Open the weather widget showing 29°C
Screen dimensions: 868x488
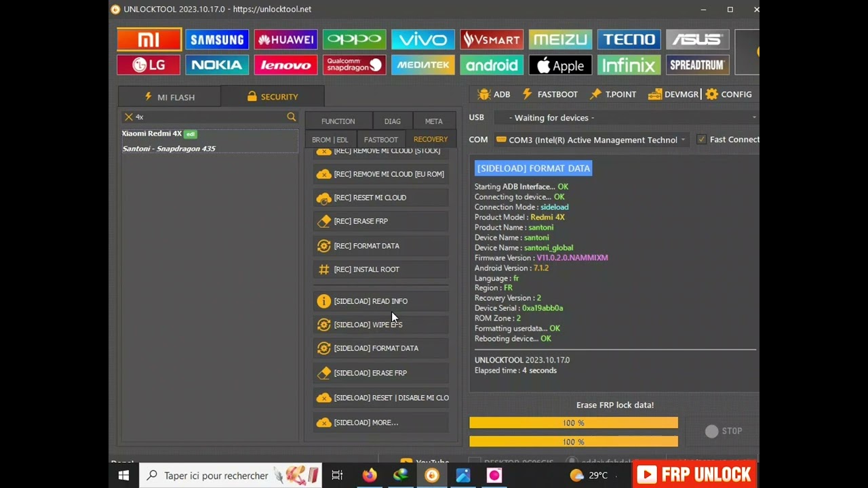[589, 475]
